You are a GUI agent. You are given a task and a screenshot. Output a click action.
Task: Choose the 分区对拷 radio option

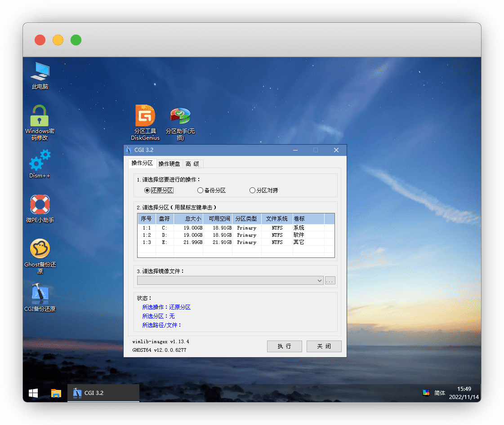coord(252,190)
